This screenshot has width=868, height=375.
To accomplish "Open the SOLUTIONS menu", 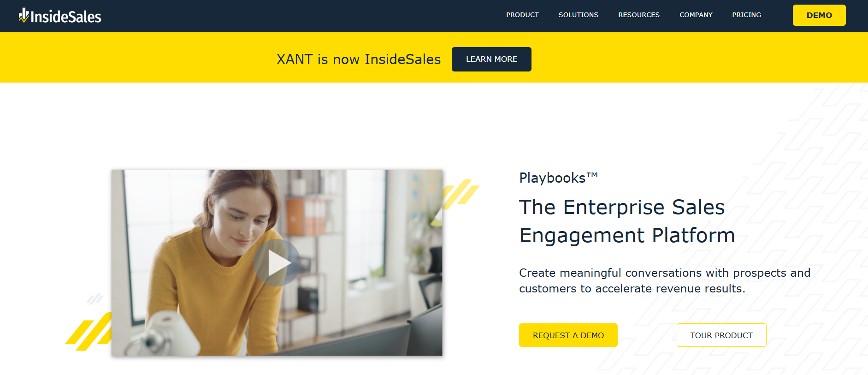I will [578, 15].
